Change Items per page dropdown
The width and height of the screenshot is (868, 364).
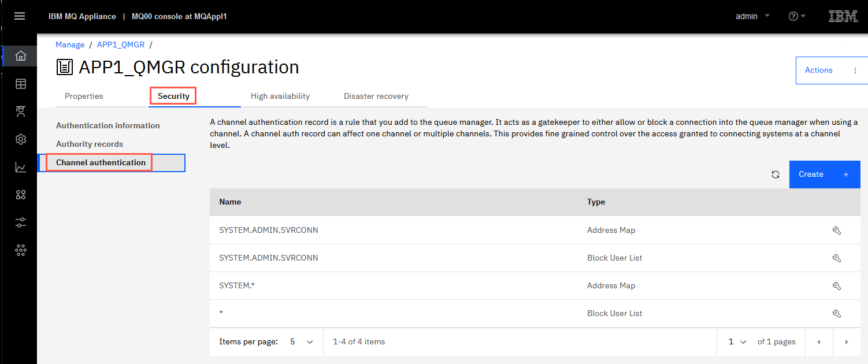[x=302, y=342]
